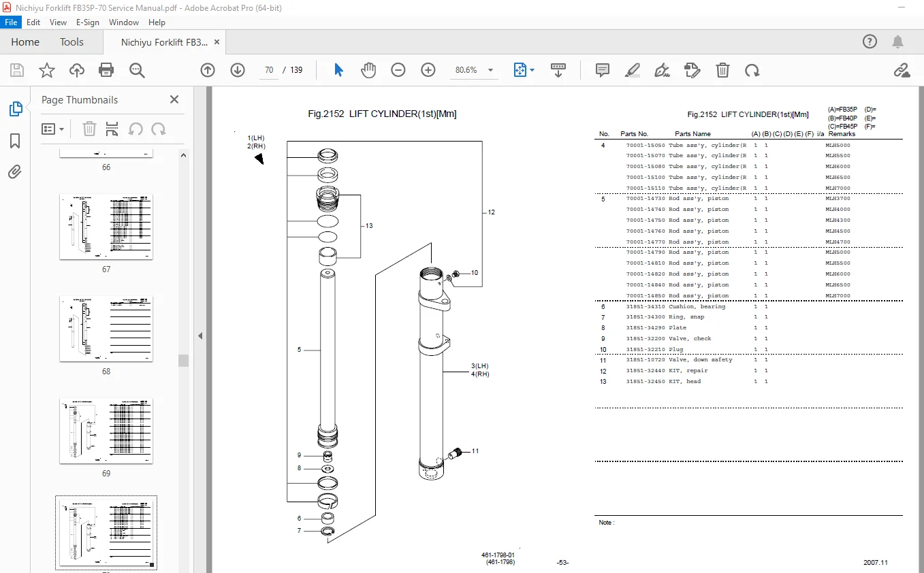The width and height of the screenshot is (924, 573).
Task: Select the page 67 thumbnail
Action: [106, 227]
